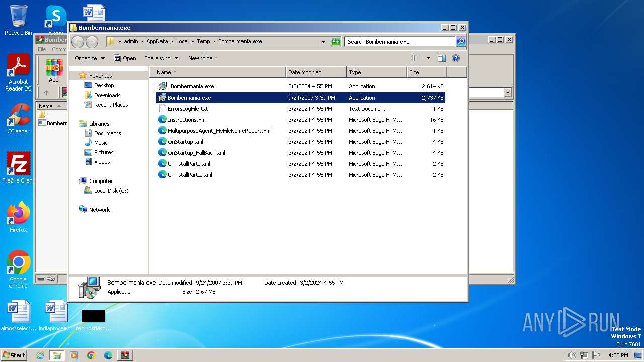The width and height of the screenshot is (644, 362).
Task: Click the volume speaker tray icon
Action: tap(572, 355)
